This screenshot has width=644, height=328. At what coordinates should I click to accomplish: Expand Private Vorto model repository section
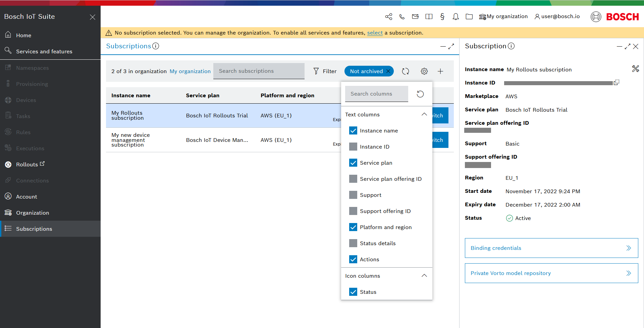pyautogui.click(x=551, y=273)
